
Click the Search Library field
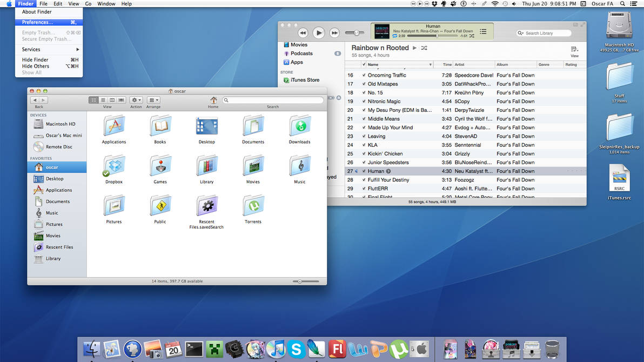(x=546, y=33)
